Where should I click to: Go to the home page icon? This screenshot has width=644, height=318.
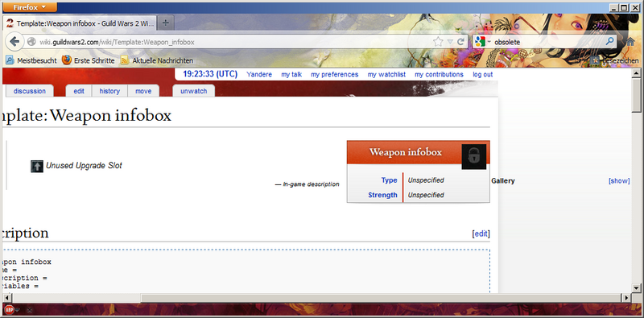630,42
